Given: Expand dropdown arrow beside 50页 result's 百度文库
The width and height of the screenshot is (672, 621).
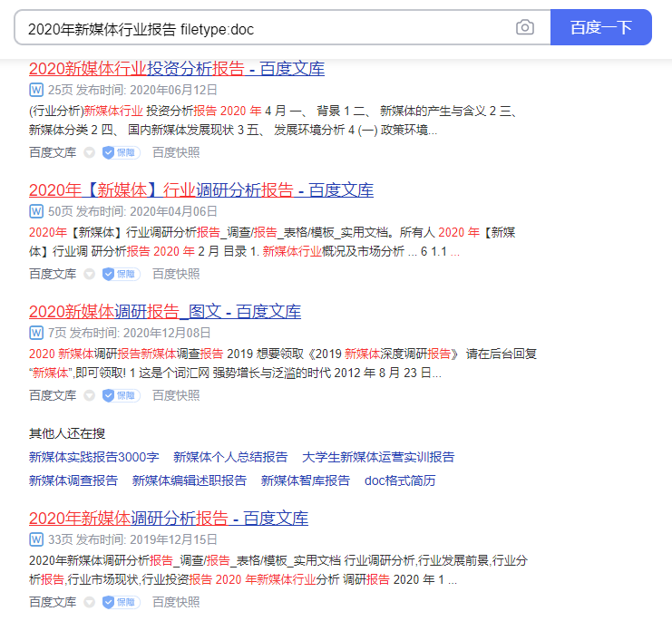Looking at the screenshot, I should [89, 274].
